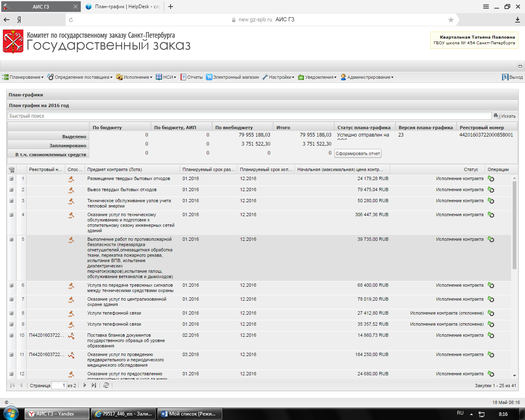Click Выход to log out
Viewport: 525px width, 420px height.
513,77
